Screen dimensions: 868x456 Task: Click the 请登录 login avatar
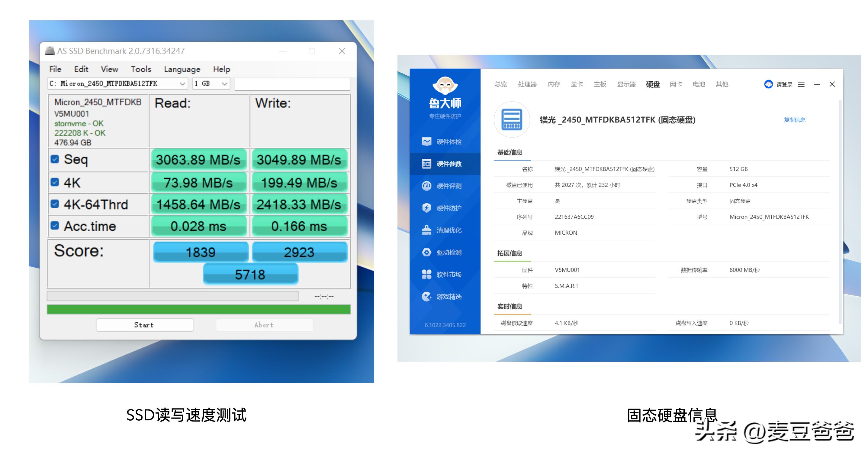tap(769, 84)
